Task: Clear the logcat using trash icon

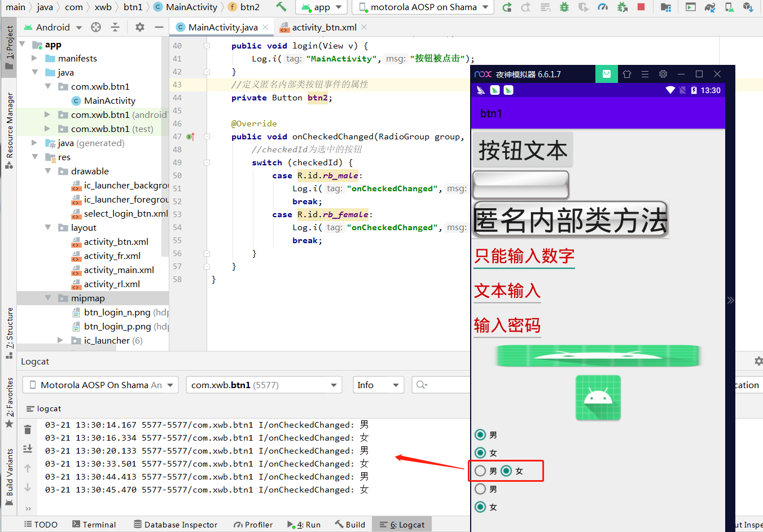Action: [27, 429]
